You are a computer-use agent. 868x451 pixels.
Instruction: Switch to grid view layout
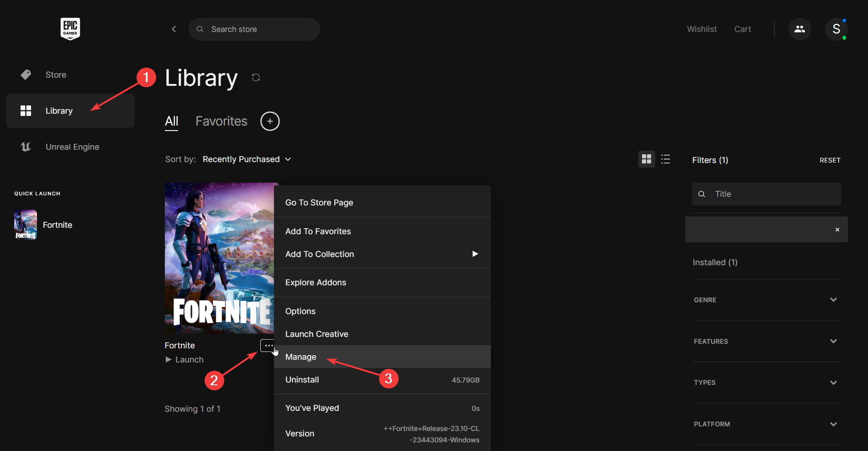point(647,159)
